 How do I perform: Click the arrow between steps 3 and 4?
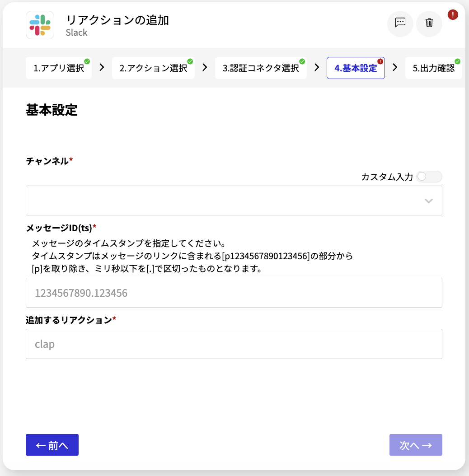(x=317, y=67)
